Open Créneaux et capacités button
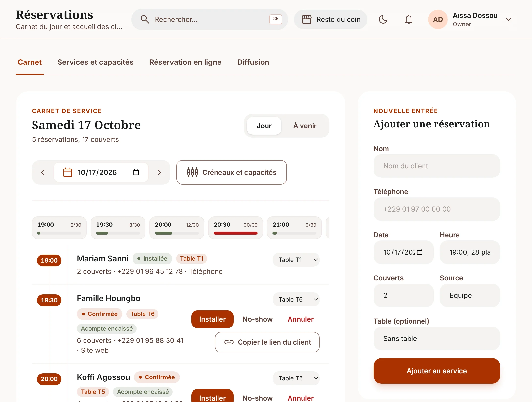532x402 pixels. point(231,172)
